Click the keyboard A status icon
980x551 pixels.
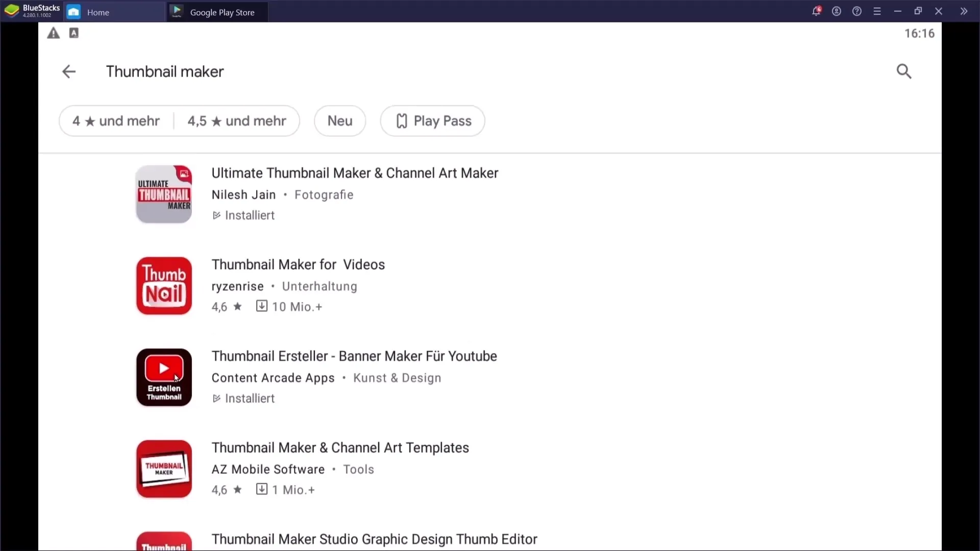pyautogui.click(x=74, y=33)
